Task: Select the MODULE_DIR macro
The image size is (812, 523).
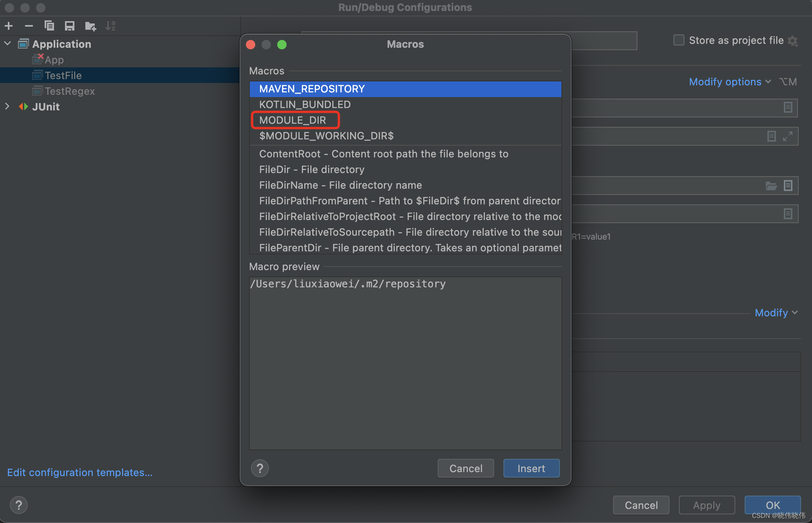Action: tap(292, 120)
